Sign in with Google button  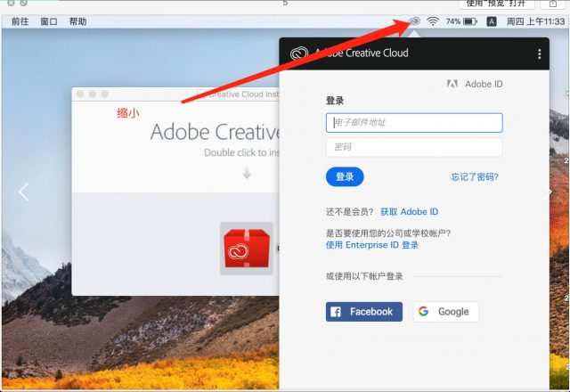(x=446, y=312)
